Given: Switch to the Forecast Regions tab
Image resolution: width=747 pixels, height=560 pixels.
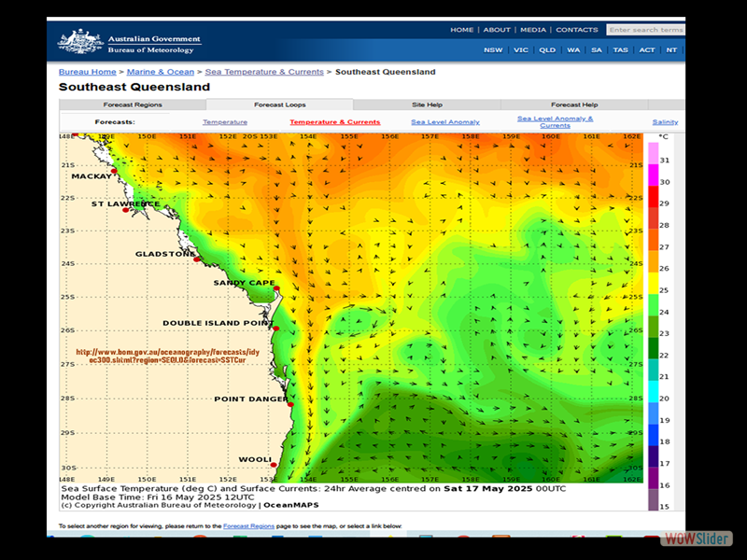Looking at the screenshot, I should click(133, 105).
